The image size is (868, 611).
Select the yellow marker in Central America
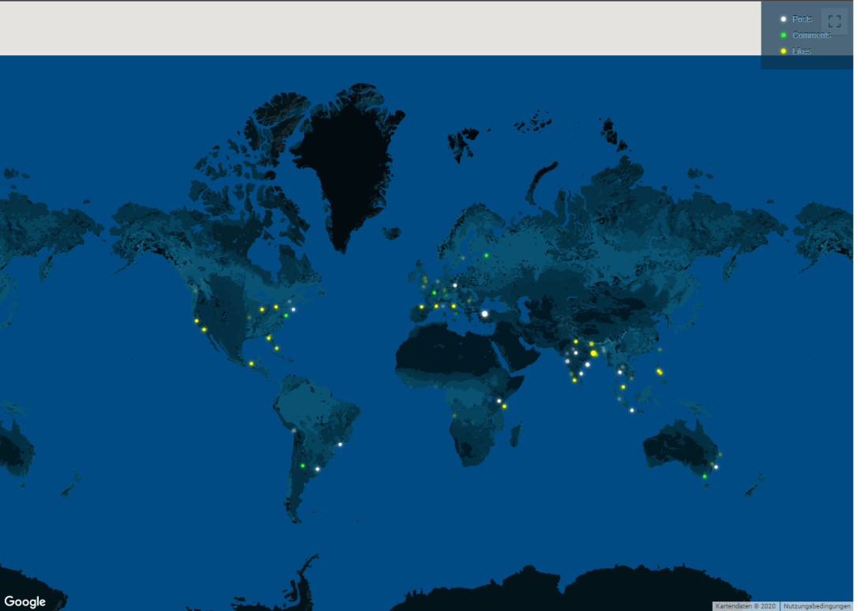tap(251, 364)
